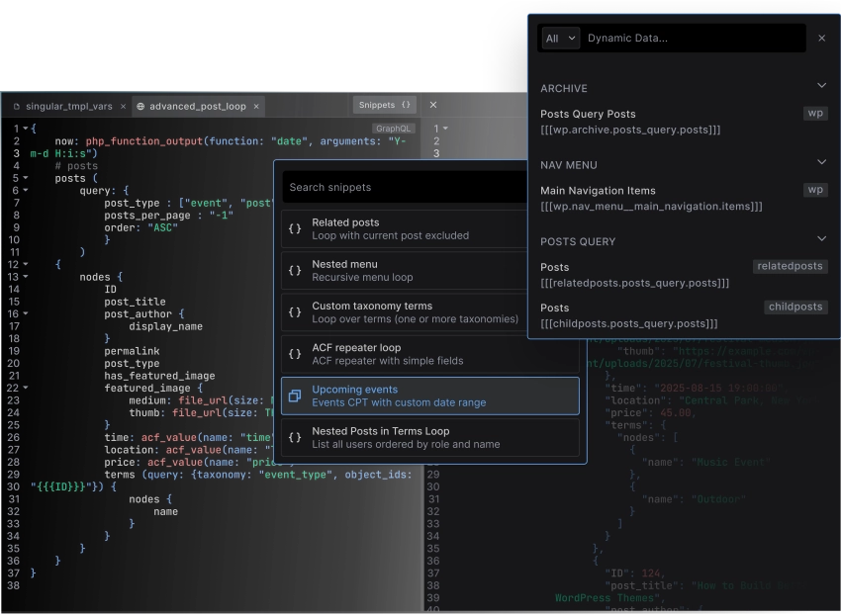This screenshot has width=841, height=616.
Task: Click the relatedposts tag badge
Action: 790,267
